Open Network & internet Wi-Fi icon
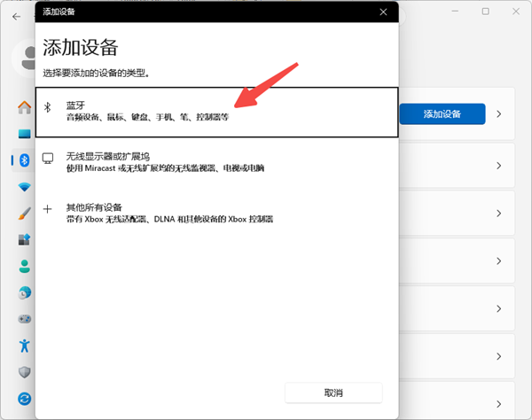532x420 pixels. pos(25,187)
